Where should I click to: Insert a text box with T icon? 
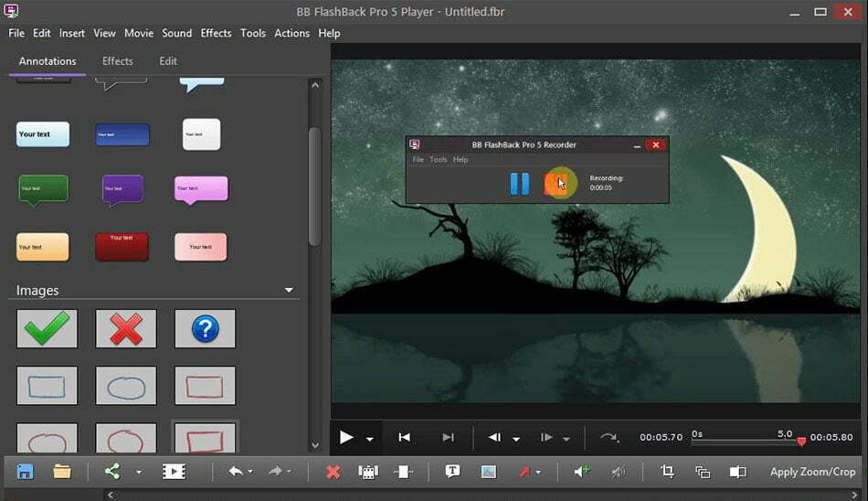(x=452, y=471)
